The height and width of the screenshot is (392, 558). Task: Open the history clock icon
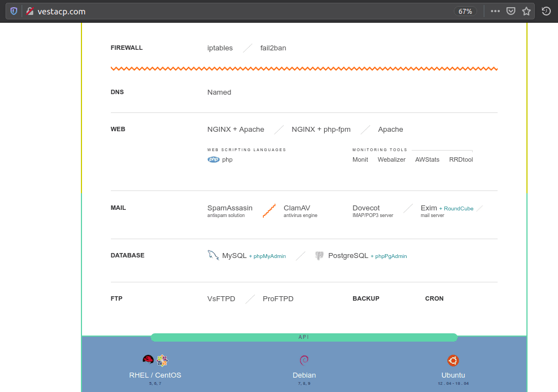[x=546, y=12]
